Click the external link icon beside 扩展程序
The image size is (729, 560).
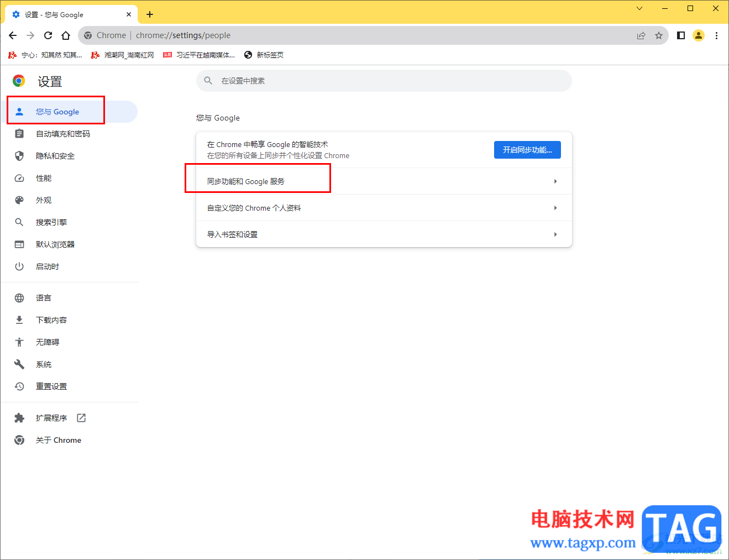(x=81, y=418)
